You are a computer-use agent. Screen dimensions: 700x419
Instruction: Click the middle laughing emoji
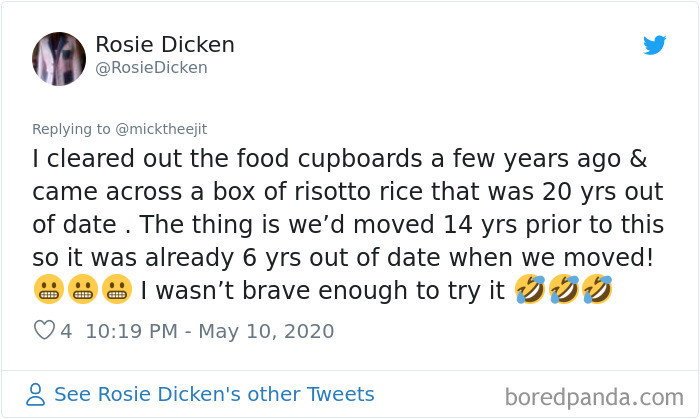click(561, 291)
